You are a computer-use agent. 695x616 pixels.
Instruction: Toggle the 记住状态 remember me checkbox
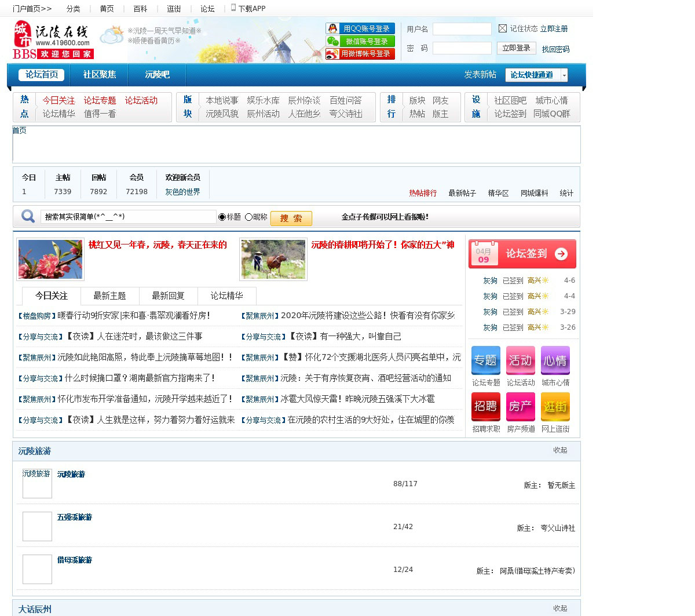click(x=503, y=28)
